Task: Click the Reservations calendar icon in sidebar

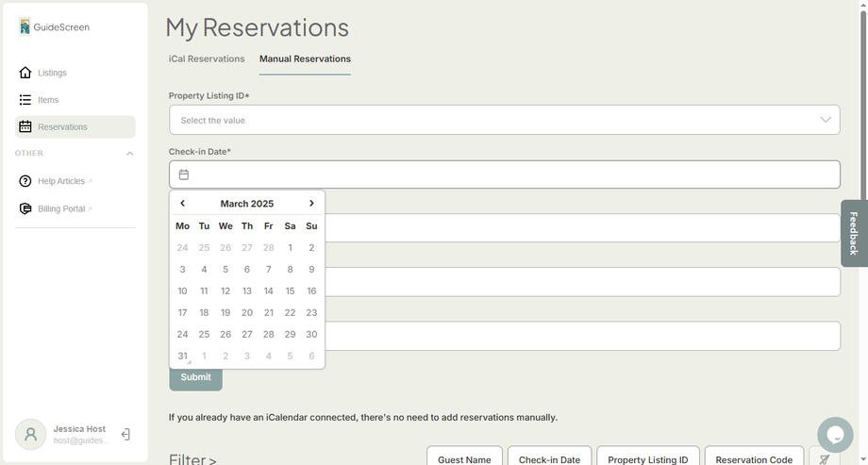Action: (25, 127)
